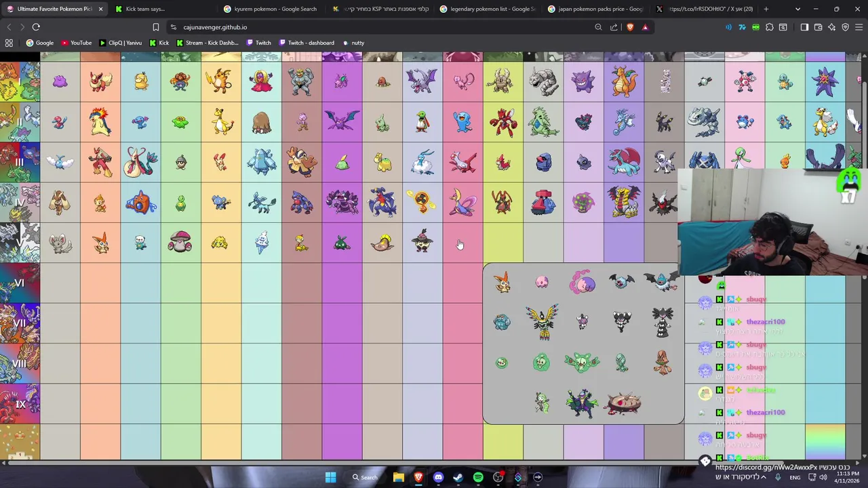This screenshot has height=488, width=868.
Task: Click Tyranitar in the Generation II row
Action: (x=543, y=122)
